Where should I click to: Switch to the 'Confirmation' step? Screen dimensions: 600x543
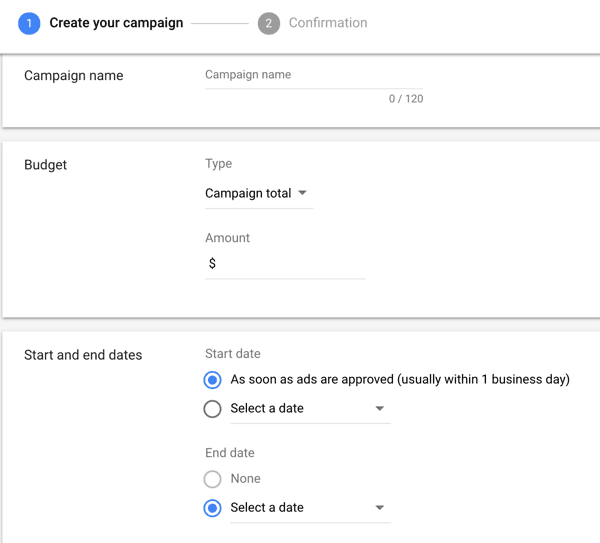(x=328, y=23)
